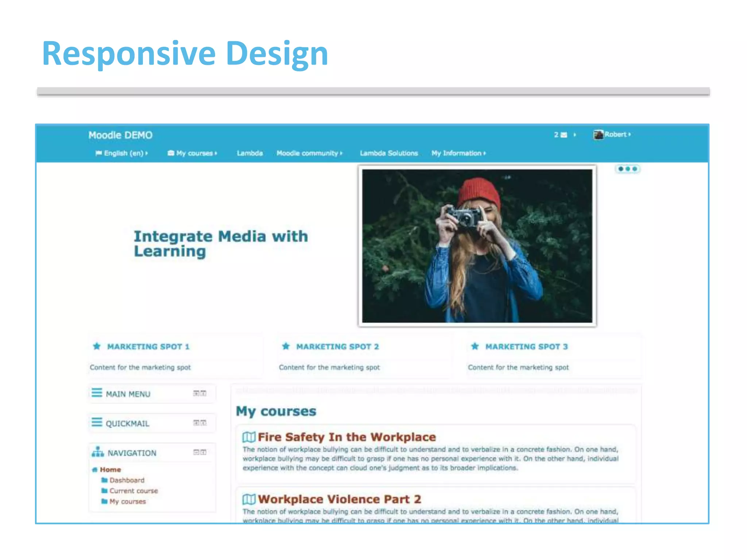Click Marketing Spot 1 content text

click(140, 367)
